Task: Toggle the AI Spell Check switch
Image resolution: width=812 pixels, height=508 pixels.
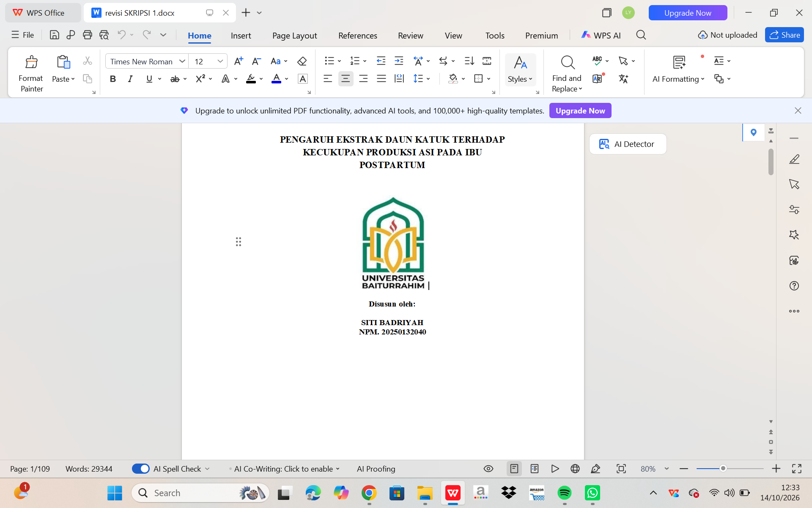Action: pos(140,469)
